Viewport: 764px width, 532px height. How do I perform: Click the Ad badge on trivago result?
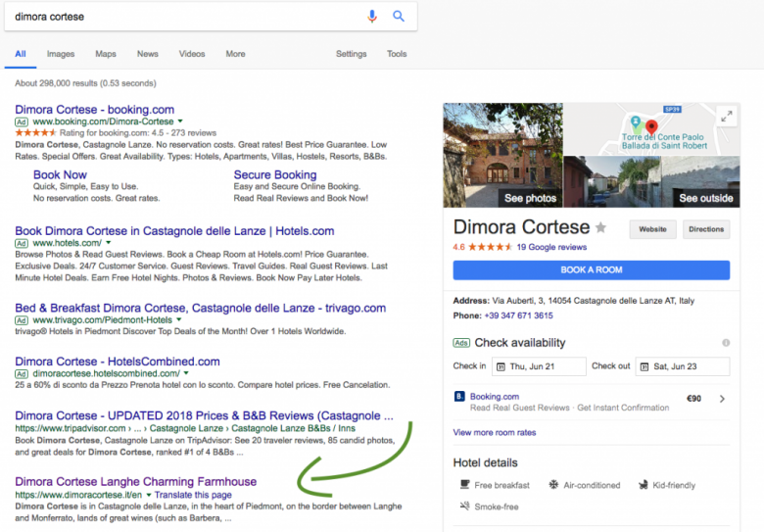pyautogui.click(x=21, y=320)
